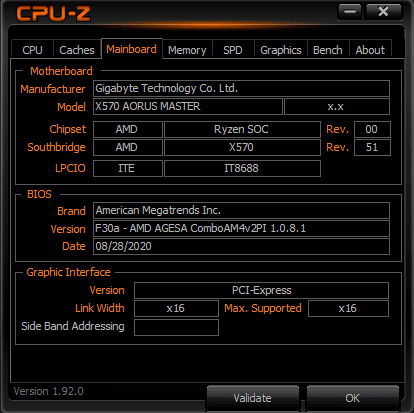Close the CPU-Z window

(383, 12)
